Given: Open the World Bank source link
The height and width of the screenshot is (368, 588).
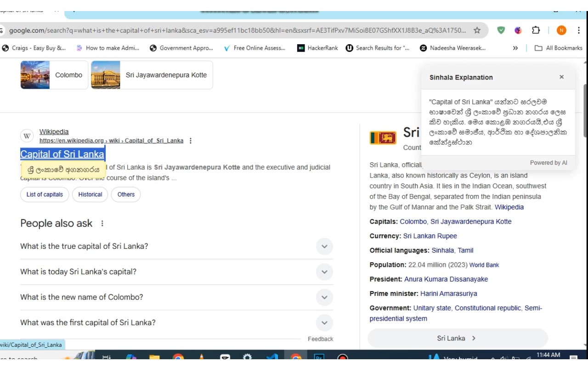Looking at the screenshot, I should pos(484,265).
